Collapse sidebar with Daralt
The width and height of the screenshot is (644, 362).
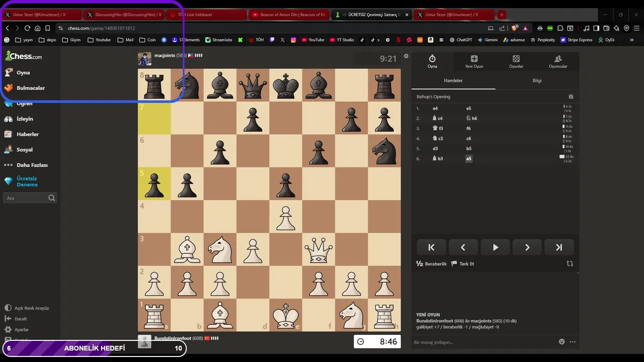[16, 319]
